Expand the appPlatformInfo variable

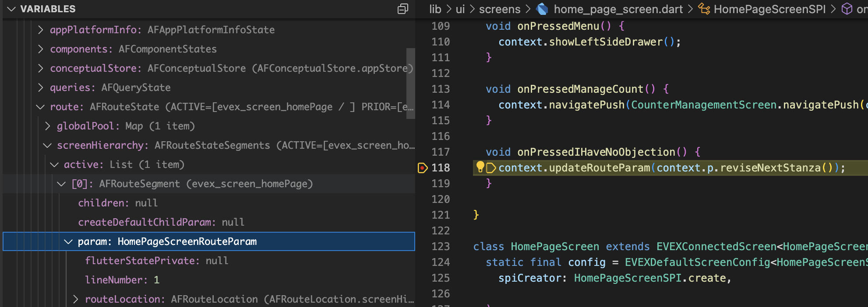41,30
